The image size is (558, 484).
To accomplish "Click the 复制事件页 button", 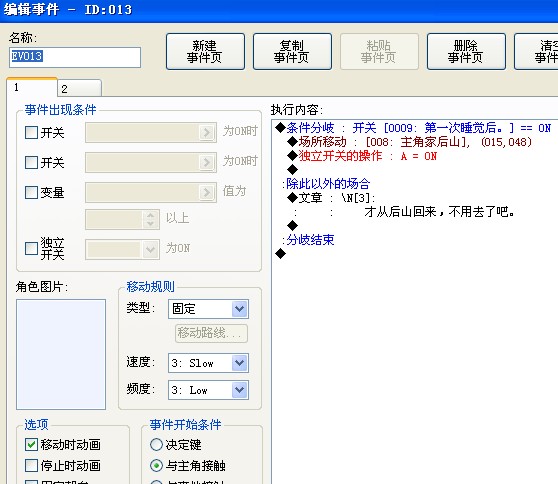I will (292, 52).
